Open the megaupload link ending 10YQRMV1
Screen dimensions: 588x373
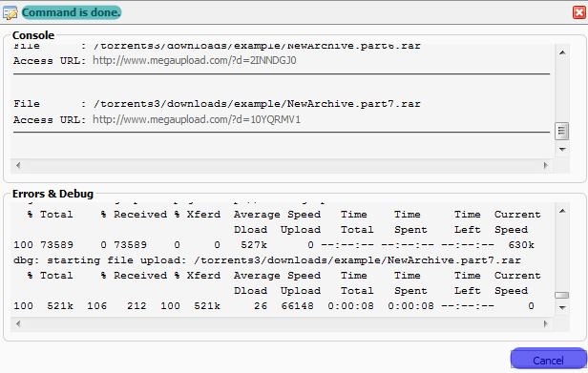click(x=197, y=119)
